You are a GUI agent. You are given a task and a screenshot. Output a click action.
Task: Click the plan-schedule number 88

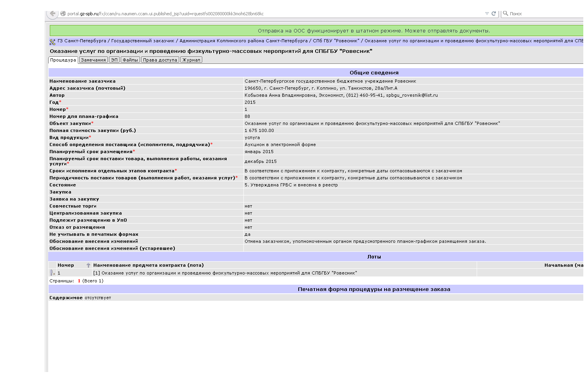247,116
